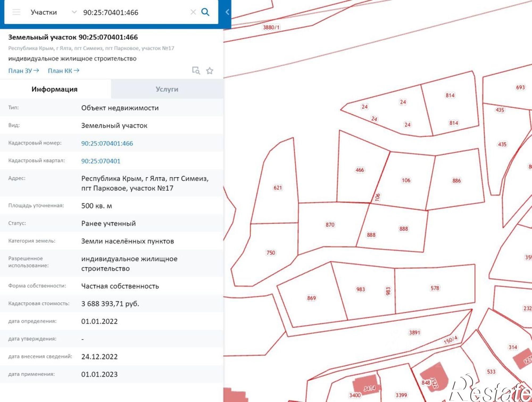The width and height of the screenshot is (532, 402).
Task: Open the План ЗУ link
Action: (x=23, y=71)
